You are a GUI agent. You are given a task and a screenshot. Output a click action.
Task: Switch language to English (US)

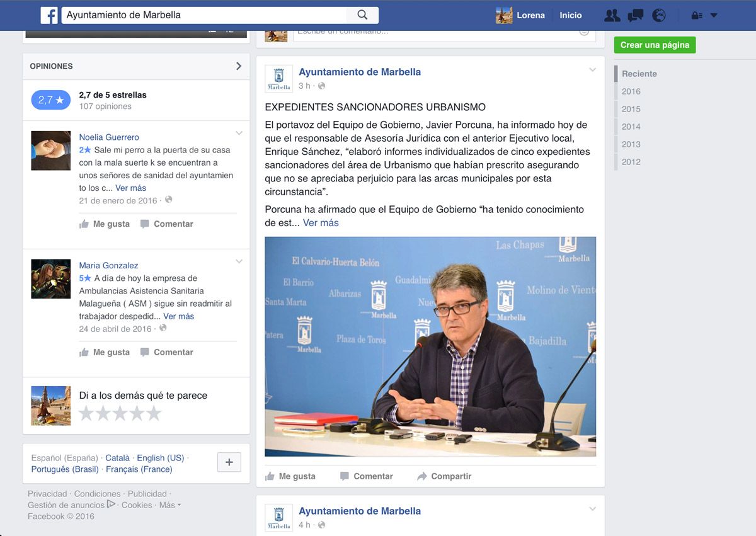pyautogui.click(x=161, y=458)
